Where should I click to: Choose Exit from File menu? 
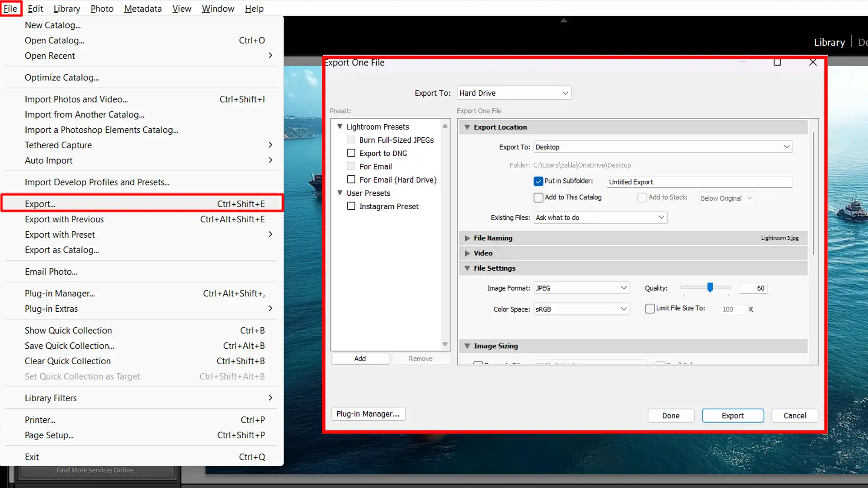[x=142, y=457]
